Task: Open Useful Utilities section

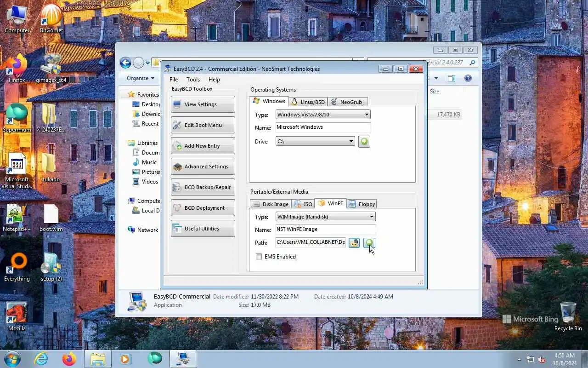Action: (x=203, y=229)
